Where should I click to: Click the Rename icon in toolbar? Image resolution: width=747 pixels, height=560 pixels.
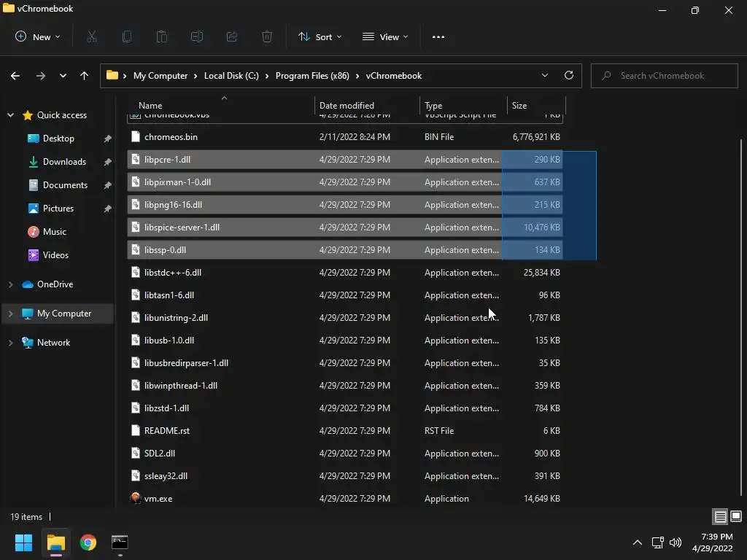click(197, 36)
